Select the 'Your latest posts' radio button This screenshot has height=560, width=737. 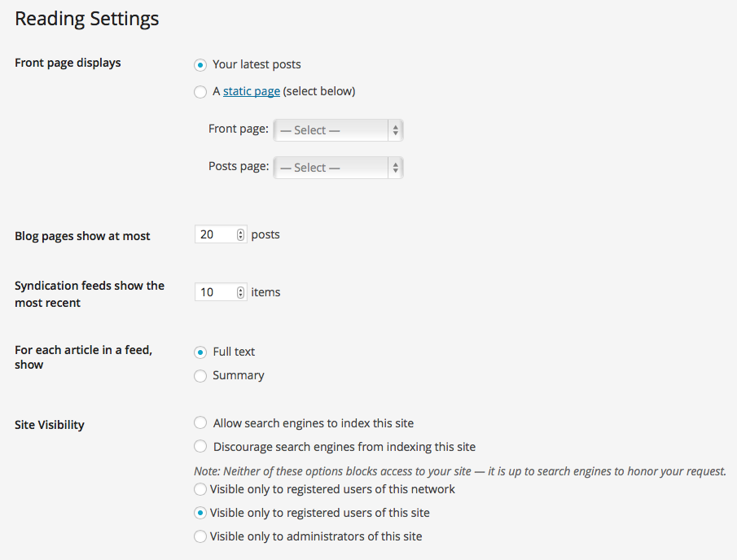click(x=200, y=65)
